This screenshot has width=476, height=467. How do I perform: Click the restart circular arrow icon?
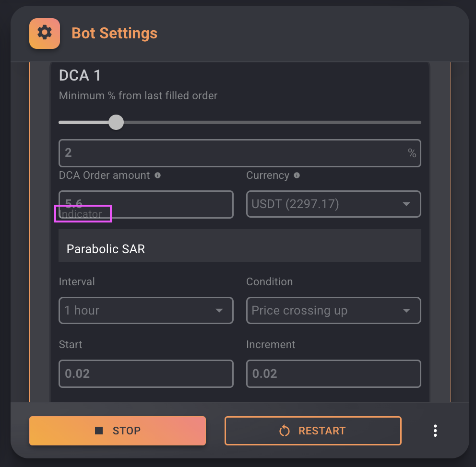[285, 431]
